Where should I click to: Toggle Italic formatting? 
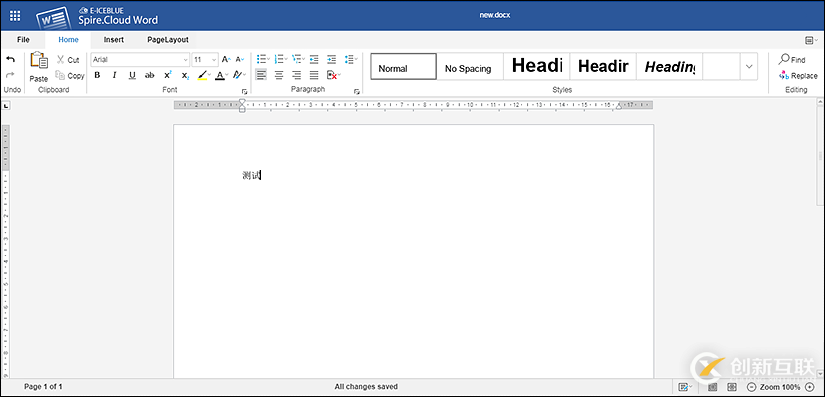114,75
